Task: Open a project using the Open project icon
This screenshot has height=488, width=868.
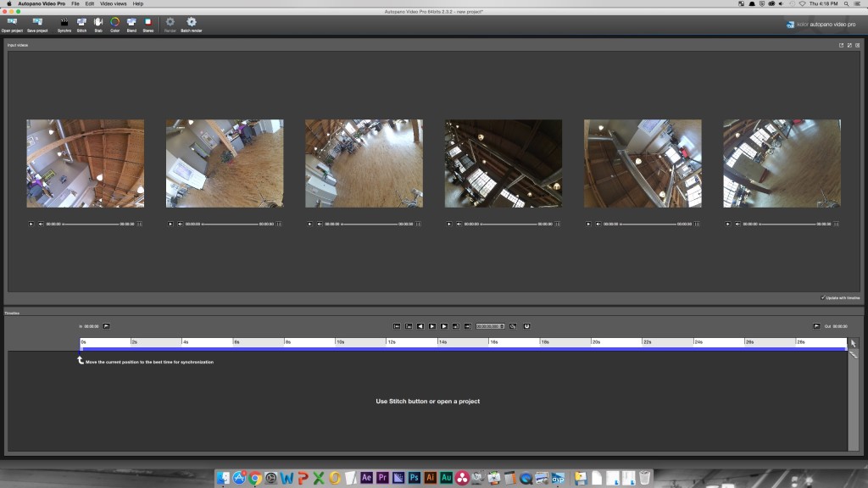Action: tap(12, 25)
